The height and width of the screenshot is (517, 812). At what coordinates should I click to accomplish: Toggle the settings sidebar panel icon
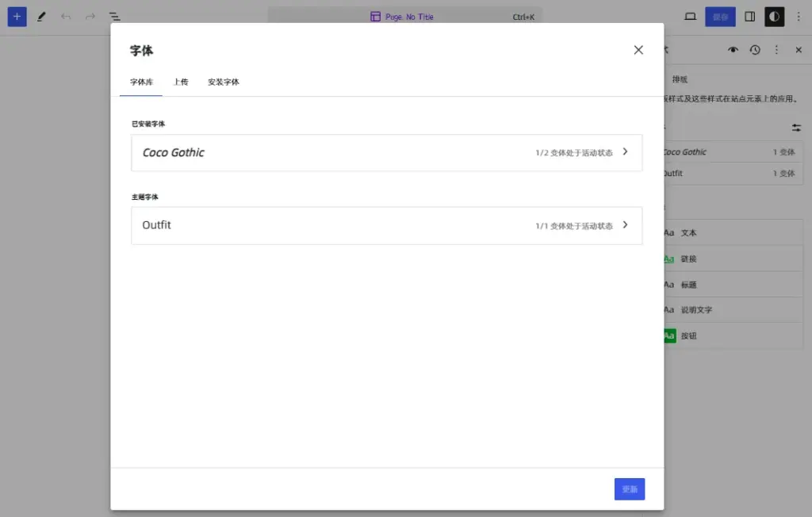749,17
